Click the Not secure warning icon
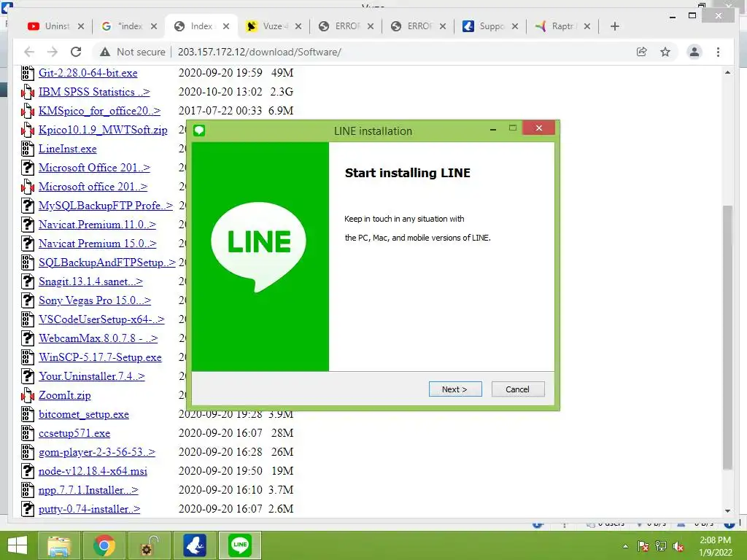This screenshot has height=560, width=747. tap(105, 52)
